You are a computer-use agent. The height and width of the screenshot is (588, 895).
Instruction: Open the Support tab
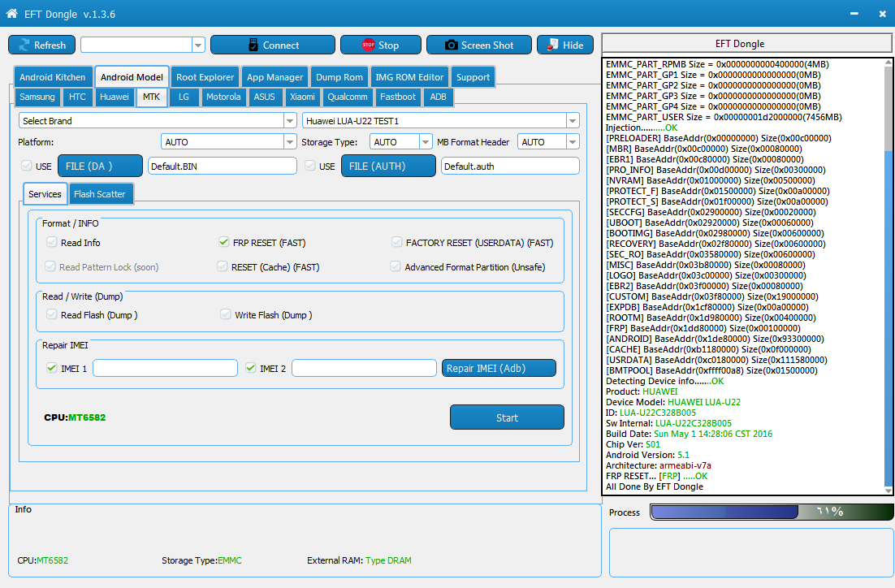(x=473, y=77)
